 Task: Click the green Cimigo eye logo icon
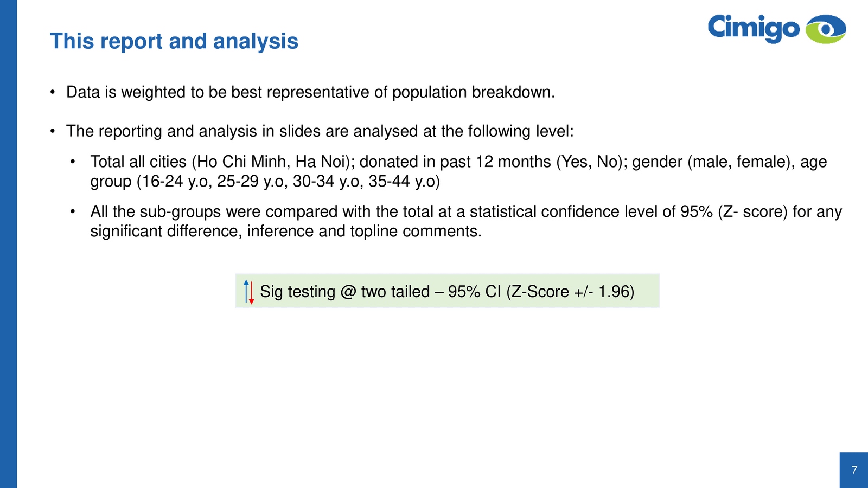point(826,29)
